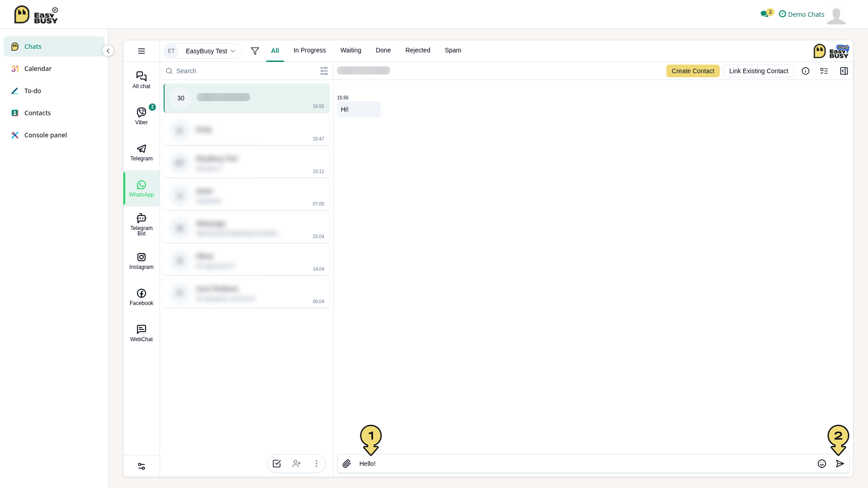Select the Instagram channel
This screenshot has width=868, height=488.
pyautogui.click(x=142, y=261)
